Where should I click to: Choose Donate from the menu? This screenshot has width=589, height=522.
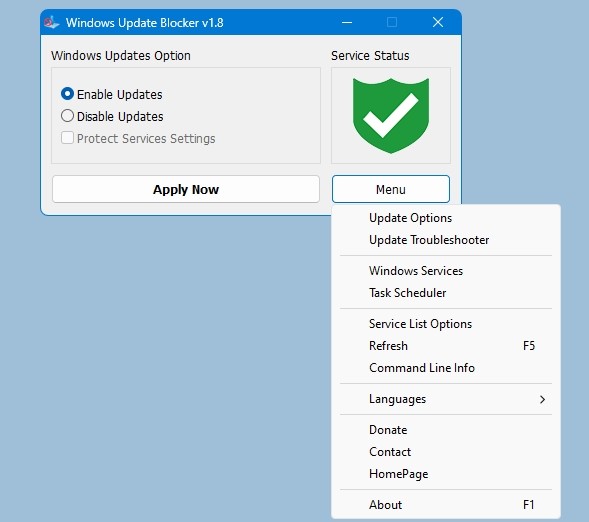point(446,430)
